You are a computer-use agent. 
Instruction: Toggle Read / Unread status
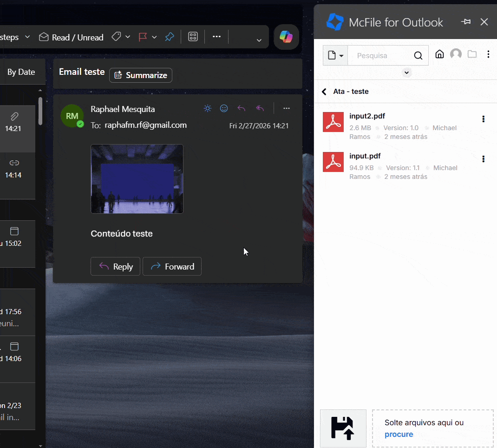pos(71,37)
